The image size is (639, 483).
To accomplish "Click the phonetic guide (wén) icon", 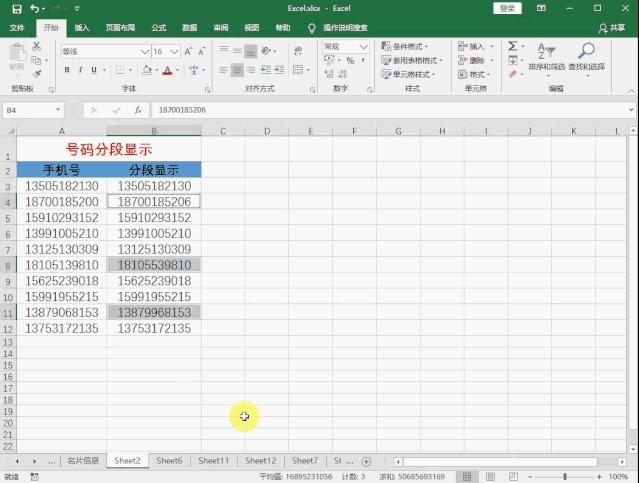I will [x=194, y=70].
